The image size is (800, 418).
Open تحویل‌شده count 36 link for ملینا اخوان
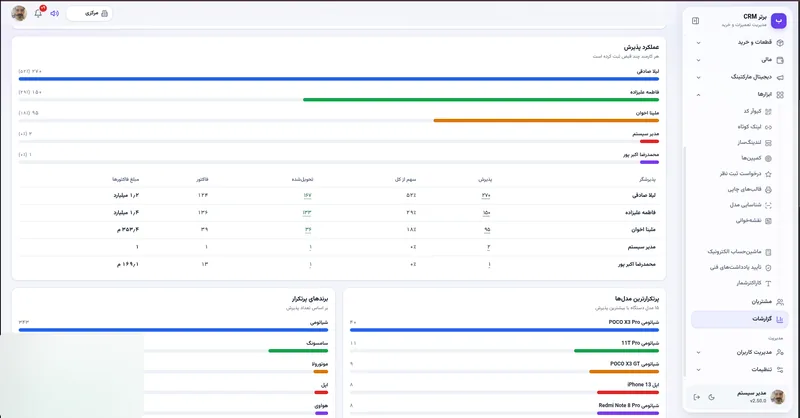[x=308, y=230]
